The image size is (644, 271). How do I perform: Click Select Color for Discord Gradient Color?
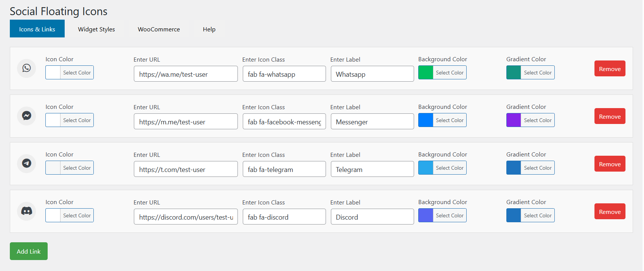(538, 215)
